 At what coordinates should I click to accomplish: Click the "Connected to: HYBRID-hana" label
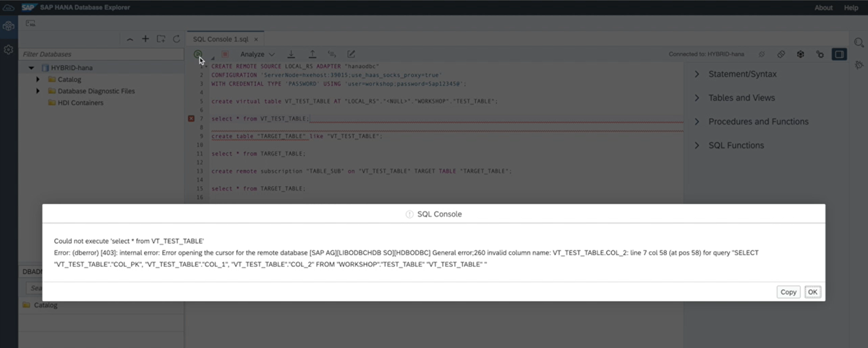(x=706, y=54)
